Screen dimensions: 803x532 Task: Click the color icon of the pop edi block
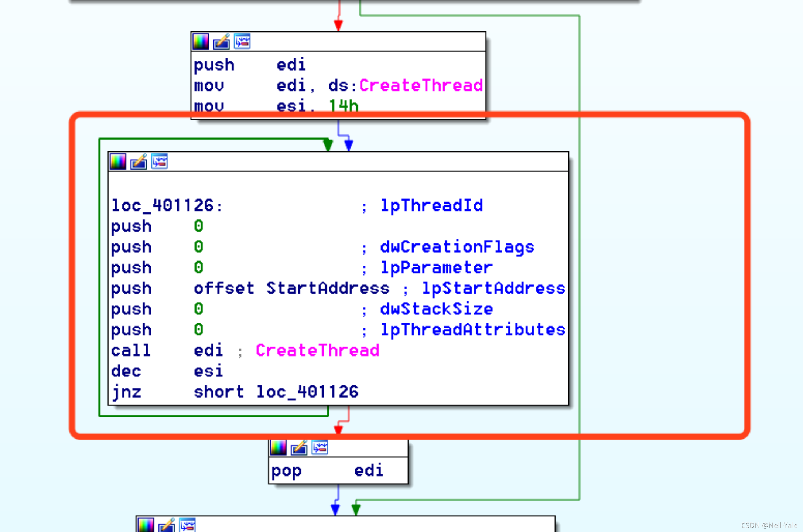278,447
